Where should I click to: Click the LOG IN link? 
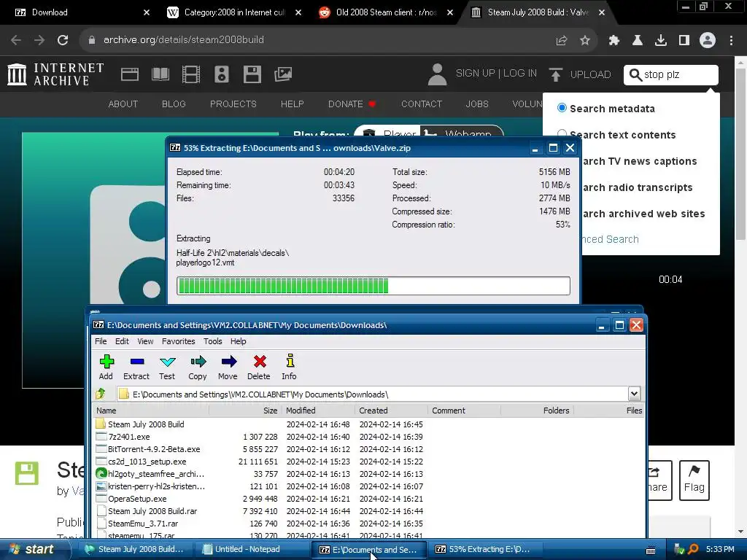[x=519, y=74]
